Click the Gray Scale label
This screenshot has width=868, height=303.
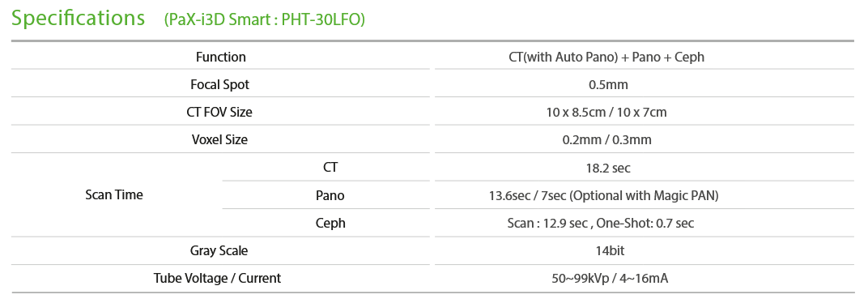[x=219, y=251]
